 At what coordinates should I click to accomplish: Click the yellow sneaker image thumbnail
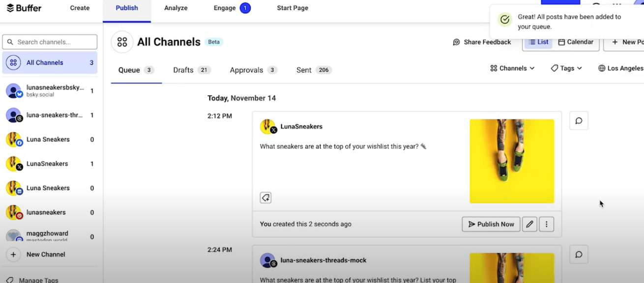[x=511, y=161]
